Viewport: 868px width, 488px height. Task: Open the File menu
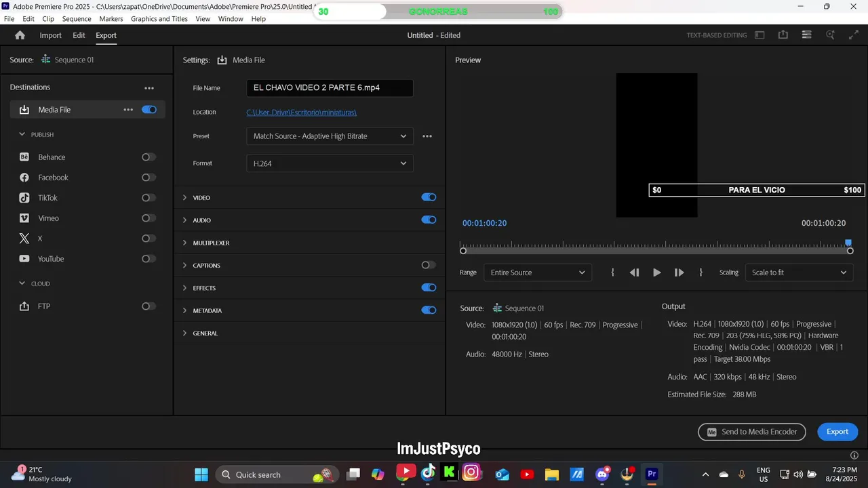9,19
